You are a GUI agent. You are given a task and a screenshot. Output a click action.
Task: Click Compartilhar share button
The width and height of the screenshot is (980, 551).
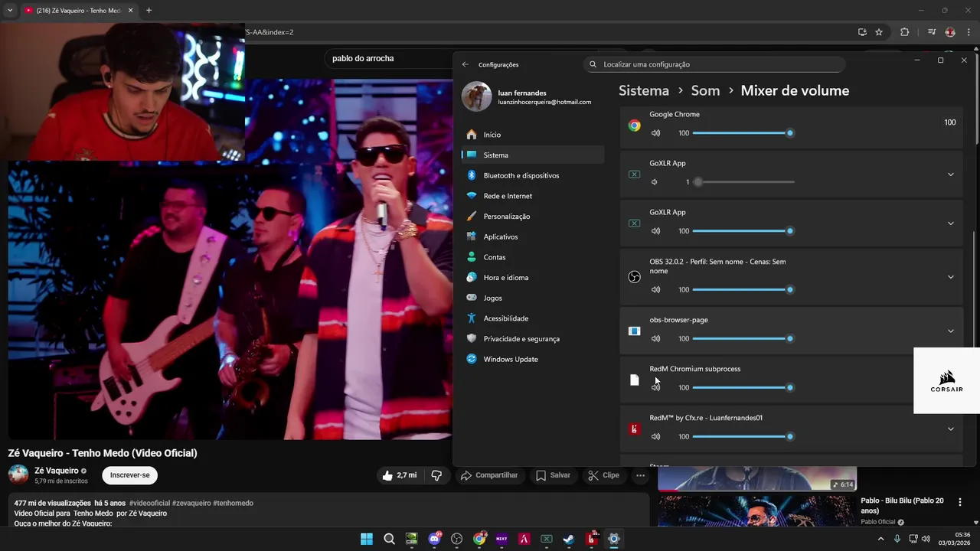click(490, 475)
